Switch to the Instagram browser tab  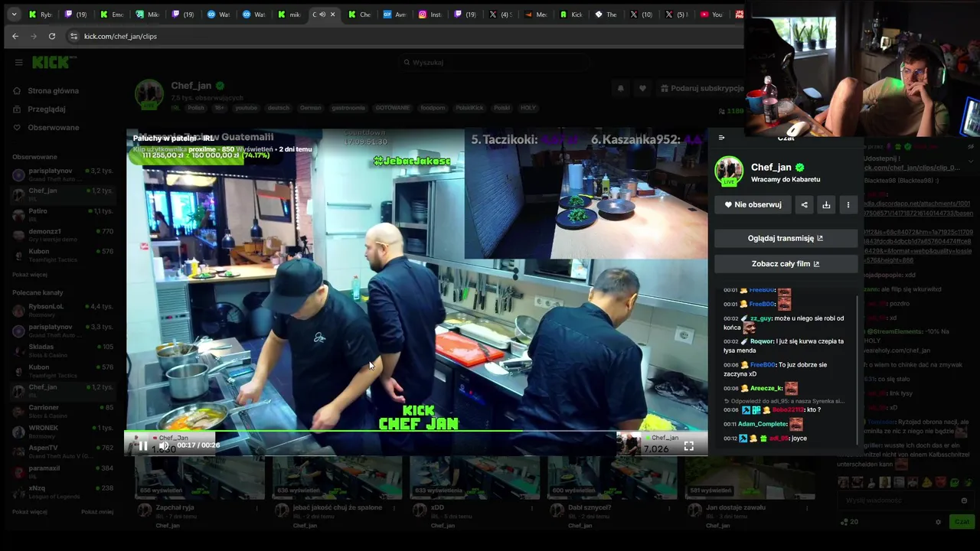click(430, 14)
